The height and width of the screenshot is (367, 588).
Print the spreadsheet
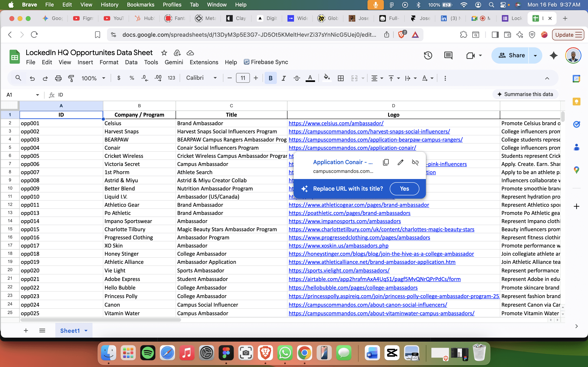coord(58,78)
